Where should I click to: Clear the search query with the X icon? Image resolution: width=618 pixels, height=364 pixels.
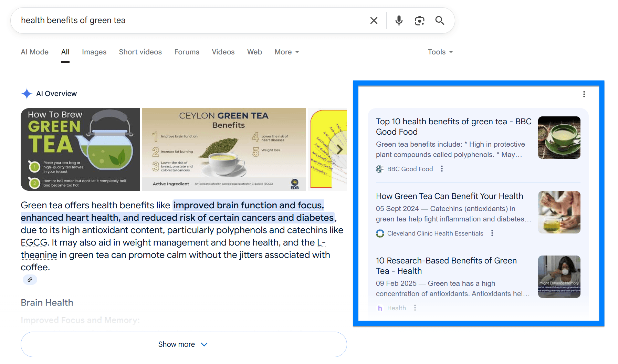pyautogui.click(x=374, y=21)
